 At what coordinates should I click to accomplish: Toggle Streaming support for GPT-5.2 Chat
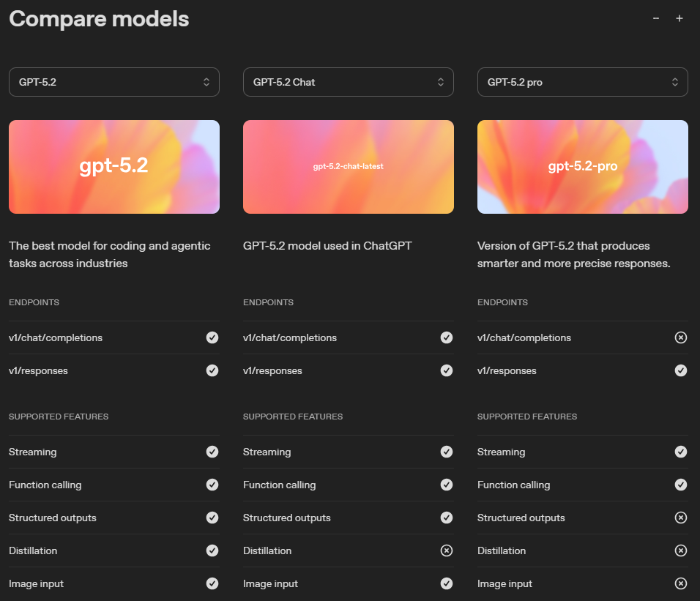[x=447, y=452]
